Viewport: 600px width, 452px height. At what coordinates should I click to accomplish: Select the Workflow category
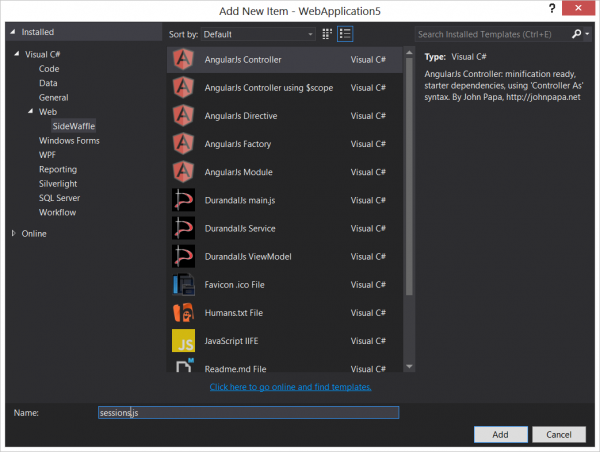[x=57, y=212]
